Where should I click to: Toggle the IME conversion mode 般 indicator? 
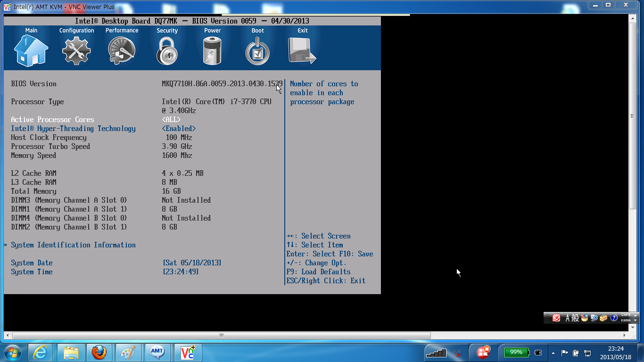(x=575, y=318)
